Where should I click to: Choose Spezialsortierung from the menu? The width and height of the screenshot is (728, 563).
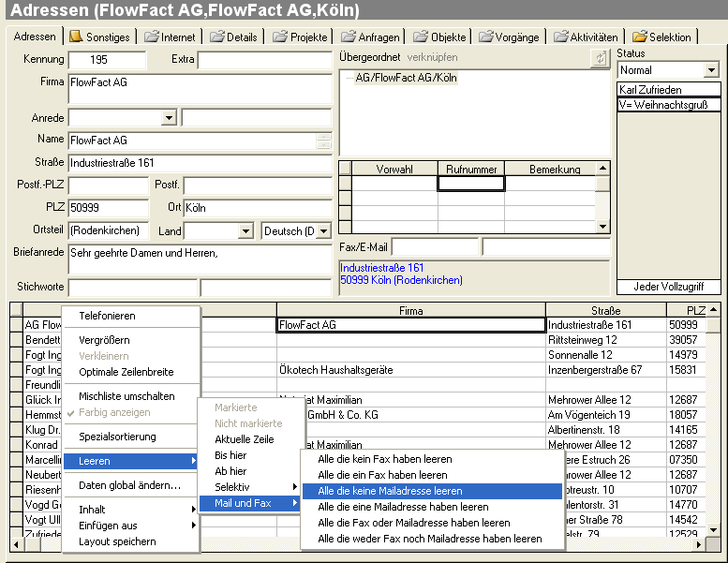132,437
